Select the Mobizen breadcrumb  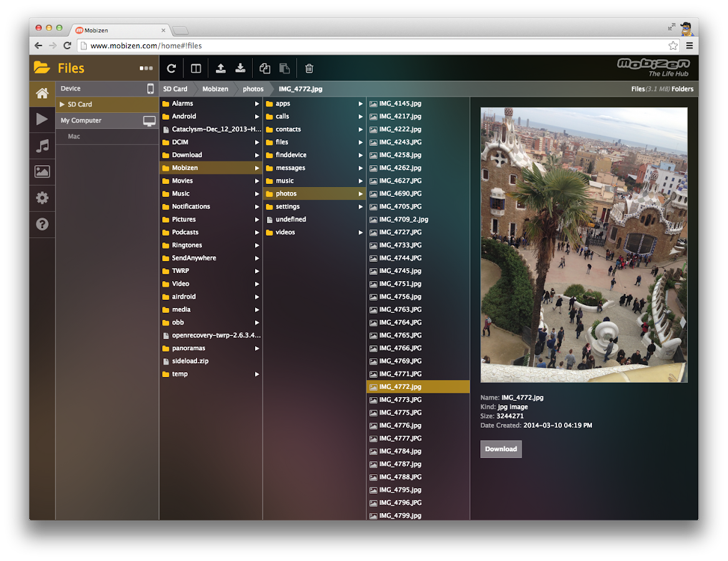point(215,89)
